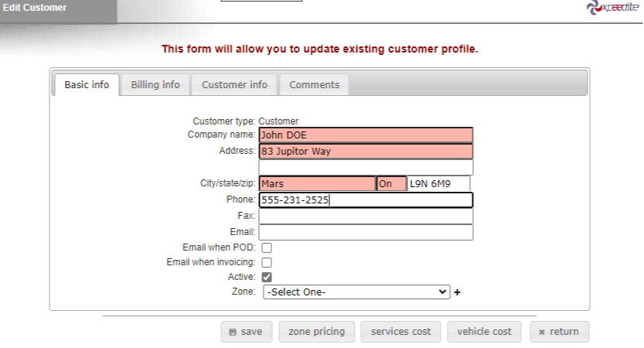This screenshot has width=644, height=348.
Task: Switch to the Basic info tab
Action: pos(87,85)
